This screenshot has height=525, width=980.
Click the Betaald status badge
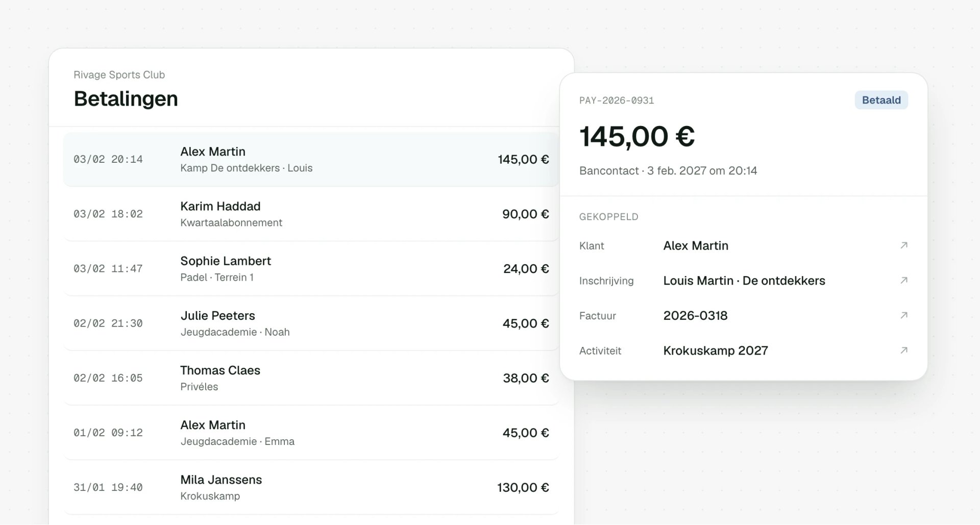[x=881, y=100]
